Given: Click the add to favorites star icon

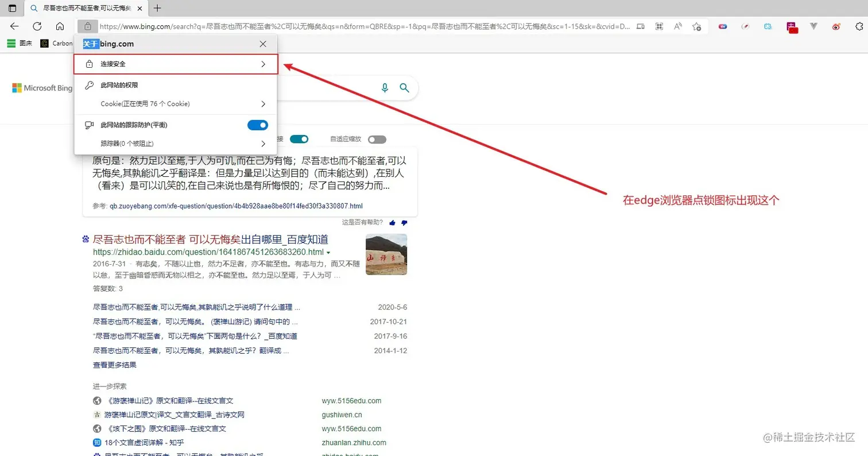Looking at the screenshot, I should [696, 26].
